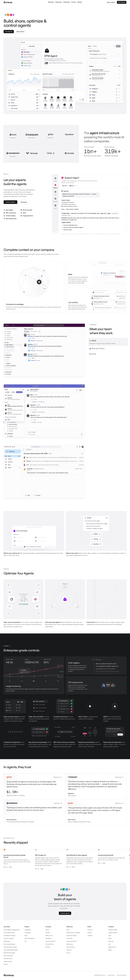This screenshot has height=980, width=130.
Task: Click the GTM Agent ghost avatar icon
Action: (x=47, y=51)
